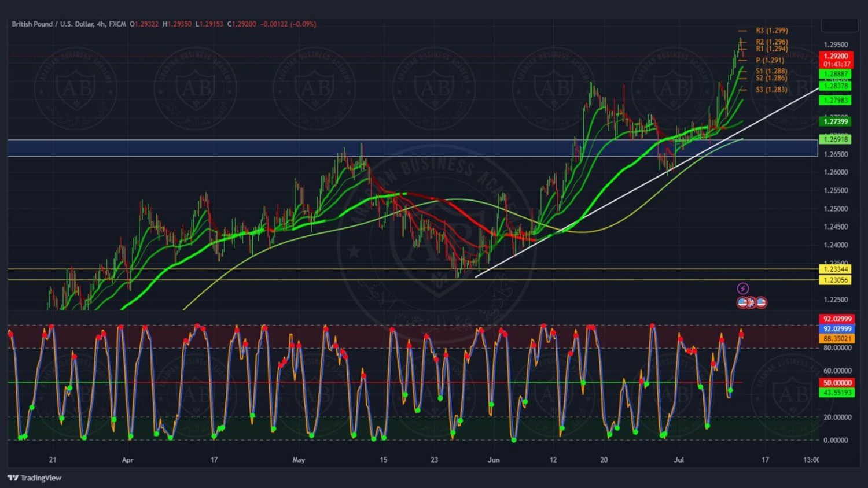Select the R3 (1.299) pivot label
Screen dimensions: 868x488
pos(771,31)
